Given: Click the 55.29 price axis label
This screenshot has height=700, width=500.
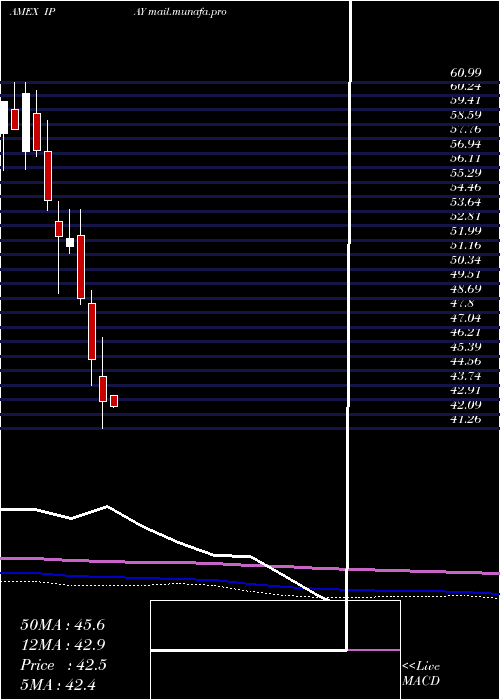Looking at the screenshot, I should click(x=464, y=172).
